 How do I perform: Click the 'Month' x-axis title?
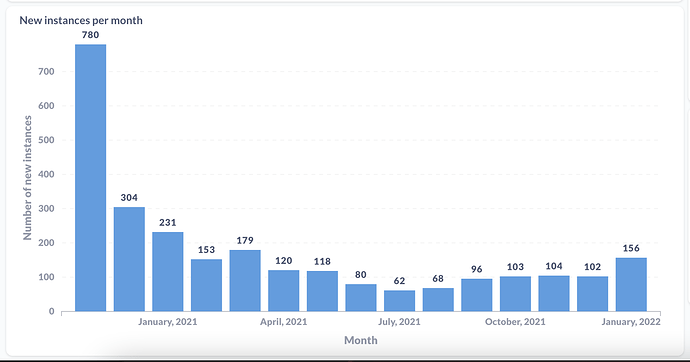361,340
